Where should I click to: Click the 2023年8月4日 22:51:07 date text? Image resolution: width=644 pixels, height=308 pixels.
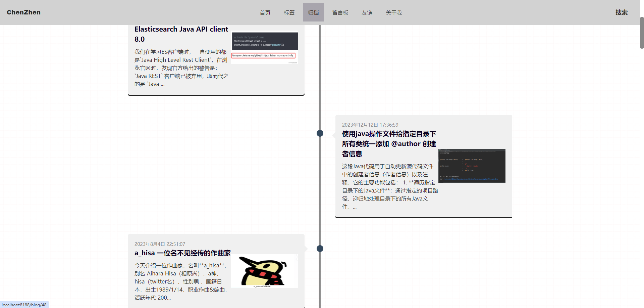point(160,244)
